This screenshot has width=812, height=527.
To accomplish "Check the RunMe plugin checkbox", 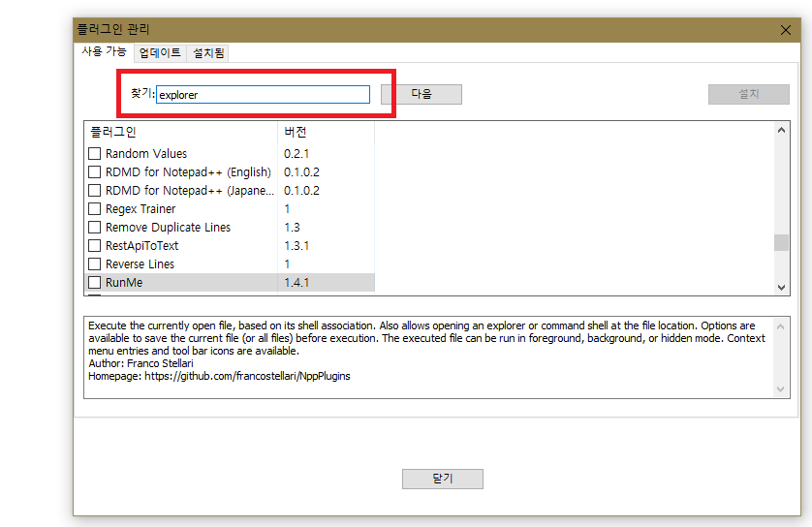I will (x=94, y=283).
